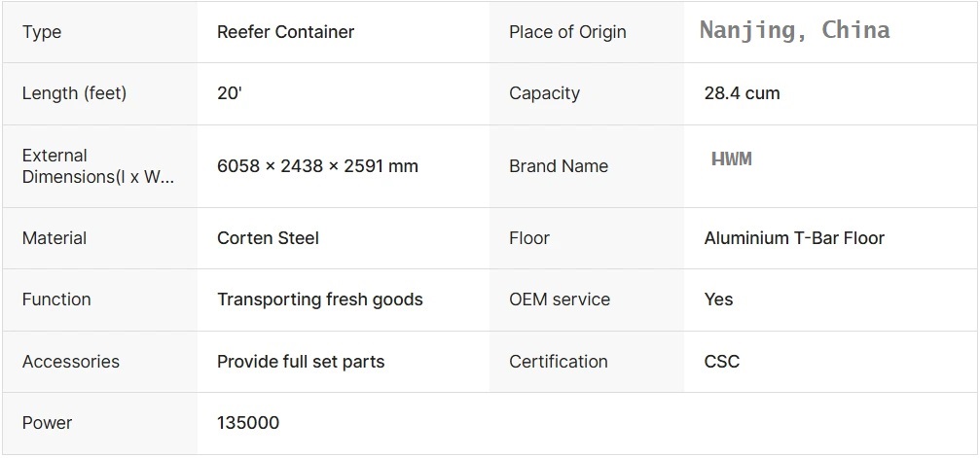Click the "Aluminium T-Bar Floor" value
This screenshot has height=458, width=980.
pos(794,238)
